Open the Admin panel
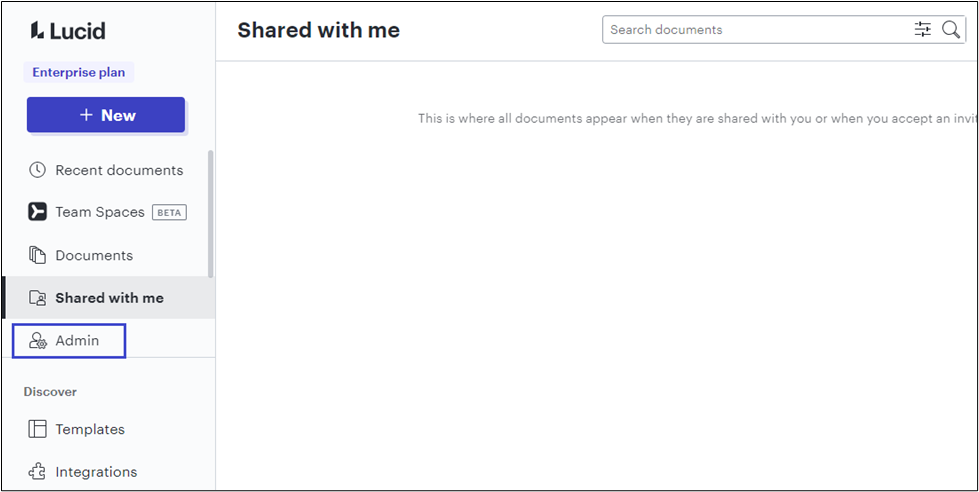The height and width of the screenshot is (492, 979). 77,341
